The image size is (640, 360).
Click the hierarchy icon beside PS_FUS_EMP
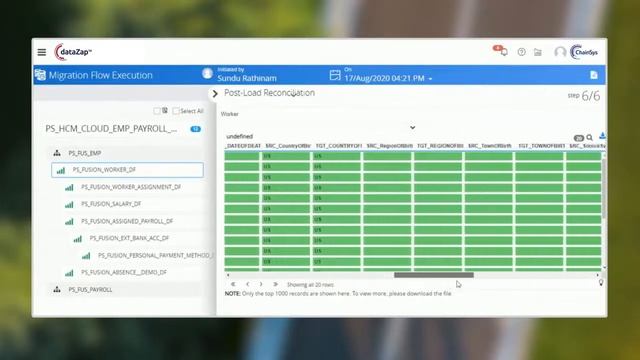[x=57, y=153]
